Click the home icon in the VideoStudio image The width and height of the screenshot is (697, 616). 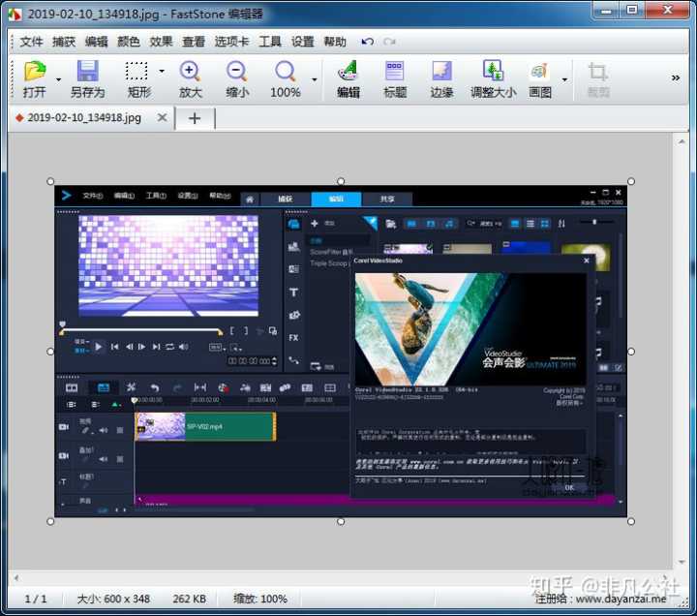click(x=250, y=199)
